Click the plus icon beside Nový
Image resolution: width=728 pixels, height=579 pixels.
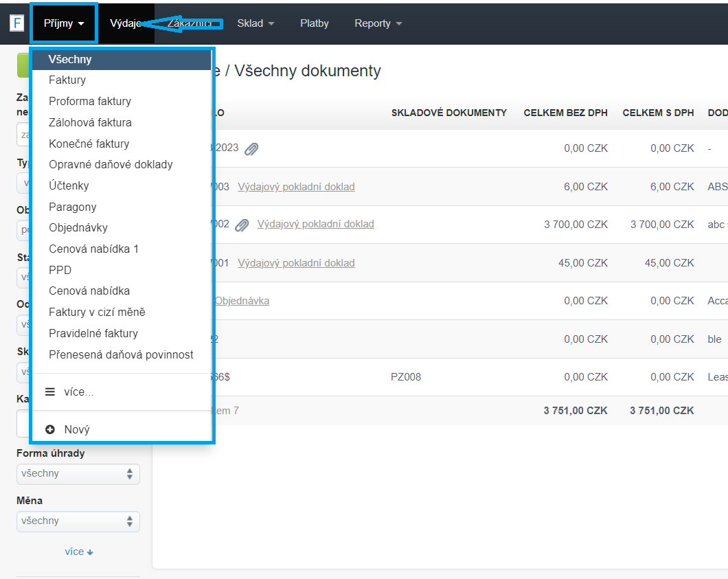tap(50, 429)
